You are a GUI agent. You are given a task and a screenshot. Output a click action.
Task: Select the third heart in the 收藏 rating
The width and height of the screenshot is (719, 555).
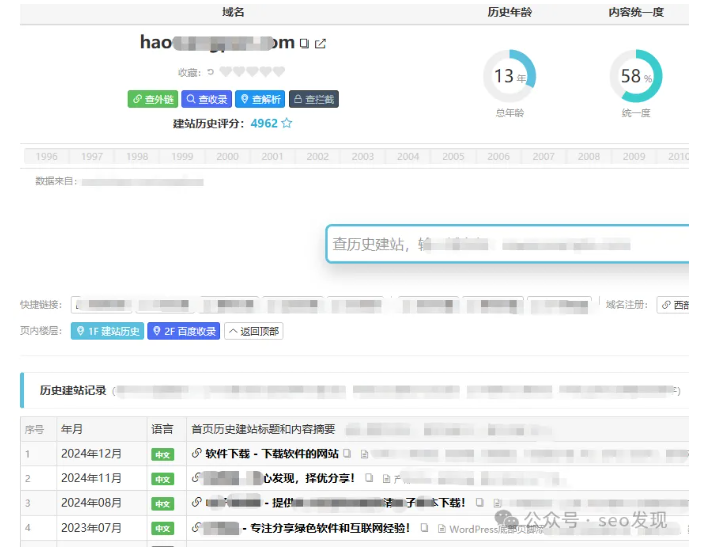tap(252, 72)
